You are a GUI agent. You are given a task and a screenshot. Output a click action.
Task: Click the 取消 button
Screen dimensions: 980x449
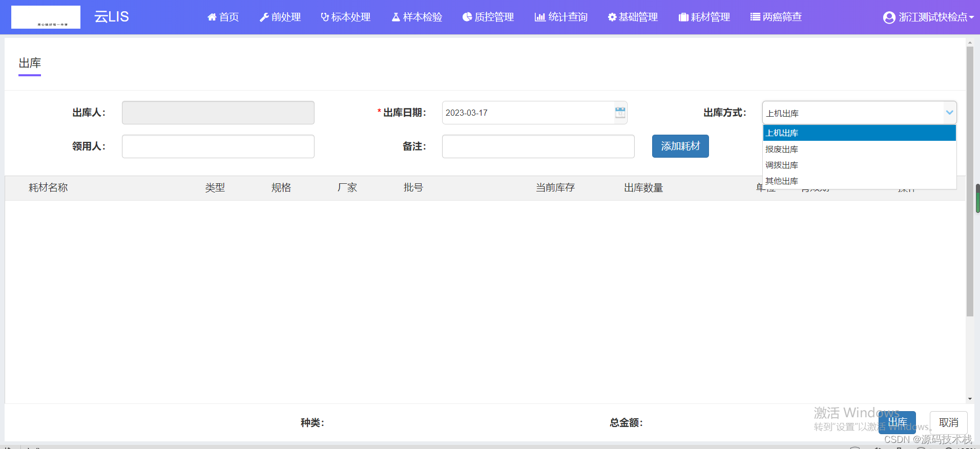click(x=949, y=423)
